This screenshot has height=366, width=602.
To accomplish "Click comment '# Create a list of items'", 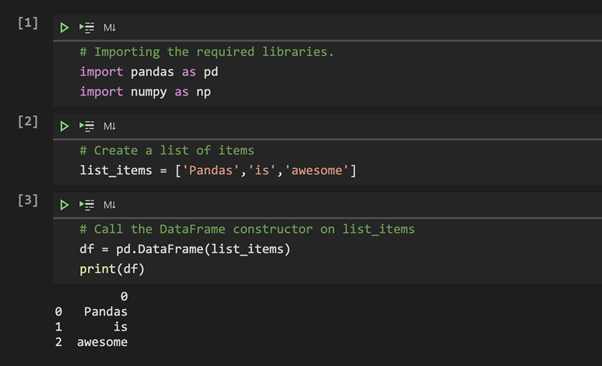I will 167,150.
